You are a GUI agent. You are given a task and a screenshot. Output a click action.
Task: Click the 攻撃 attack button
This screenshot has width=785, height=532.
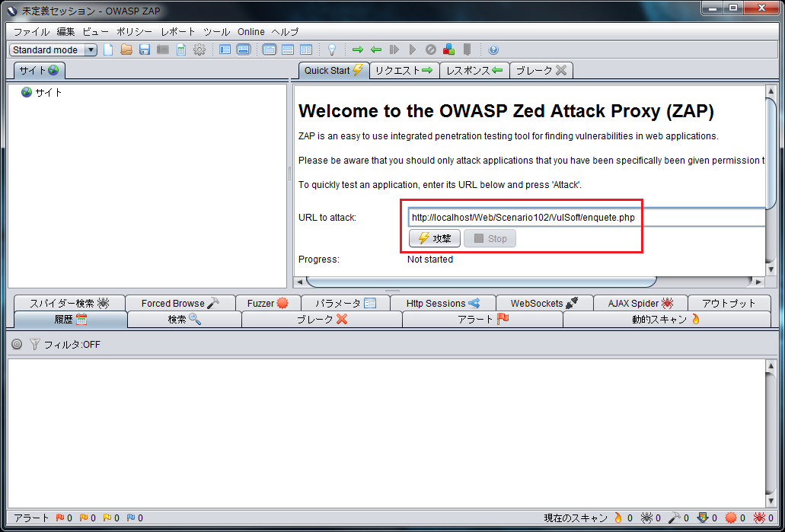pos(435,239)
